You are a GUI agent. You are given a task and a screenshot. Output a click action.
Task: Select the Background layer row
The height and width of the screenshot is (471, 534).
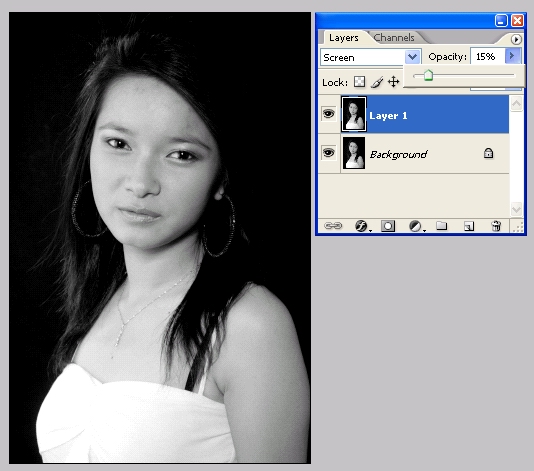click(x=414, y=153)
